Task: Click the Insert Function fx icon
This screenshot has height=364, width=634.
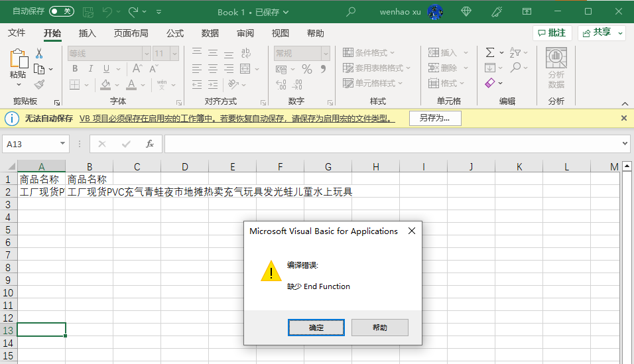Action: [x=150, y=144]
